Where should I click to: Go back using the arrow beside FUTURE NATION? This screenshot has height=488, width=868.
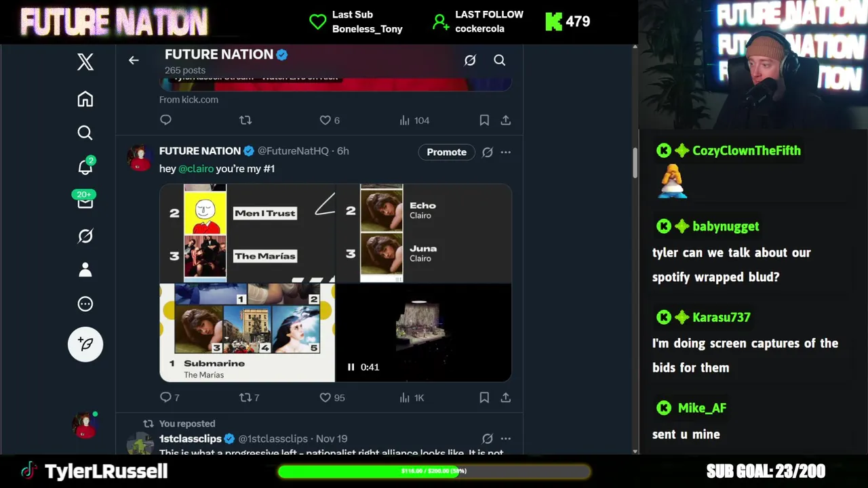(x=134, y=60)
